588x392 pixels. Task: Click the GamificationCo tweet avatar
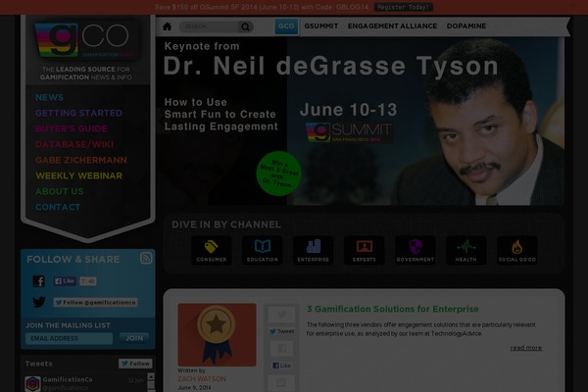(x=32, y=384)
